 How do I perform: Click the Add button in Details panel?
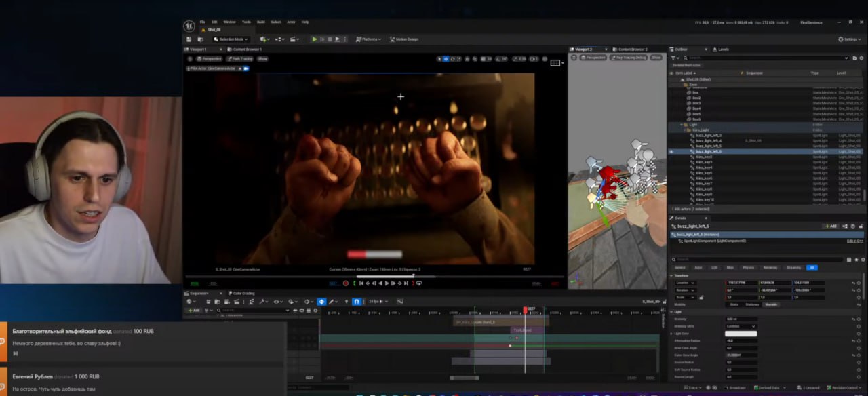pos(830,226)
